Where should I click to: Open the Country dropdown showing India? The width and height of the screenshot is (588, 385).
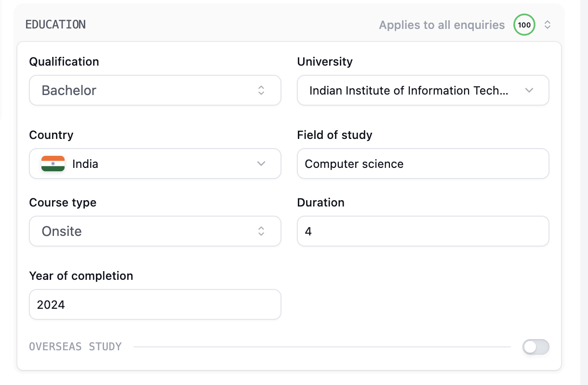pyautogui.click(x=155, y=164)
